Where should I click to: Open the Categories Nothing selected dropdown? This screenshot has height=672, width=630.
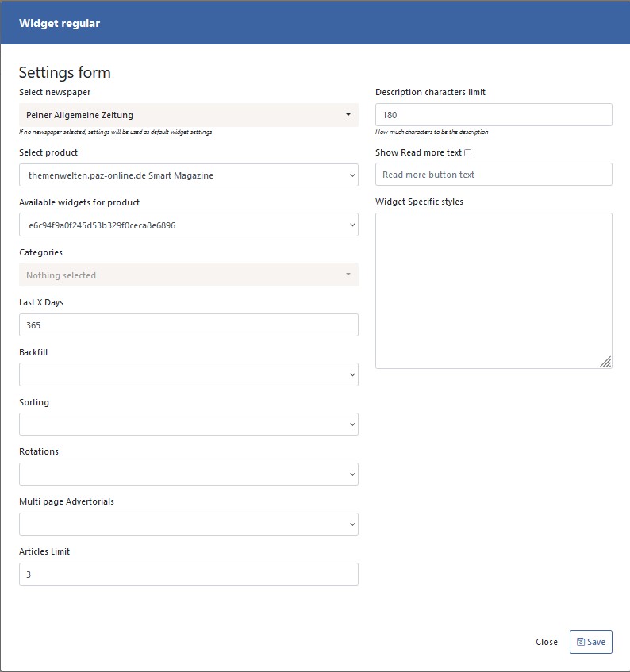(189, 275)
